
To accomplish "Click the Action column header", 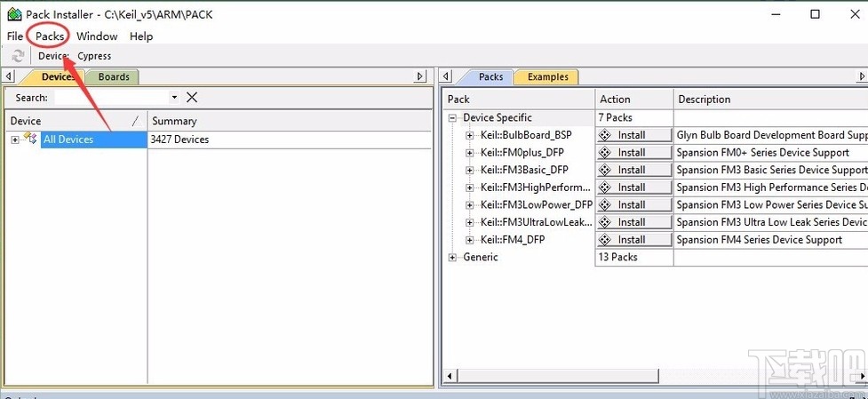I will [x=634, y=100].
